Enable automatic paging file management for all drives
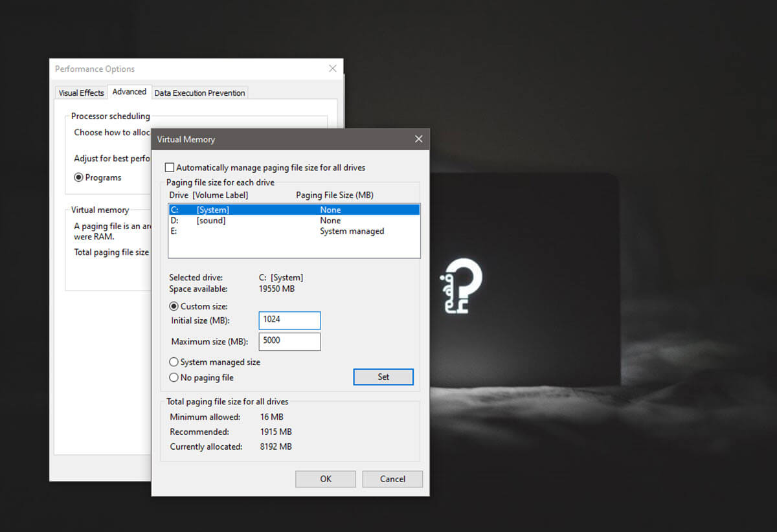Viewport: 777px width, 532px height. coord(170,167)
